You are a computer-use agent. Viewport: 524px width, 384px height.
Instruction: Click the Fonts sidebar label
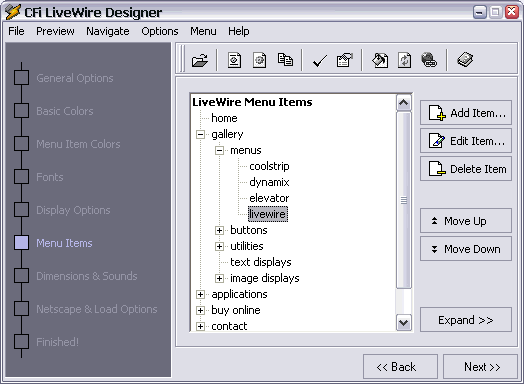[x=49, y=177]
